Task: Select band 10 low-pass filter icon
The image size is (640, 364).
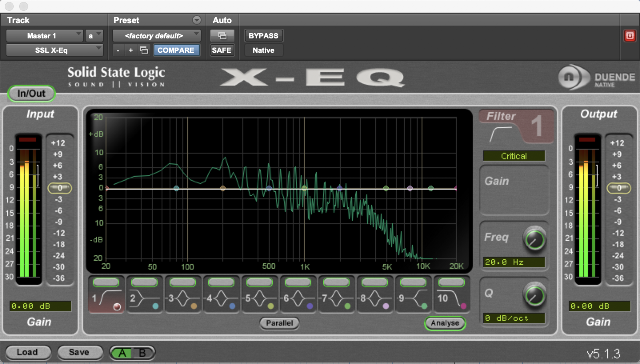Action: (452, 299)
